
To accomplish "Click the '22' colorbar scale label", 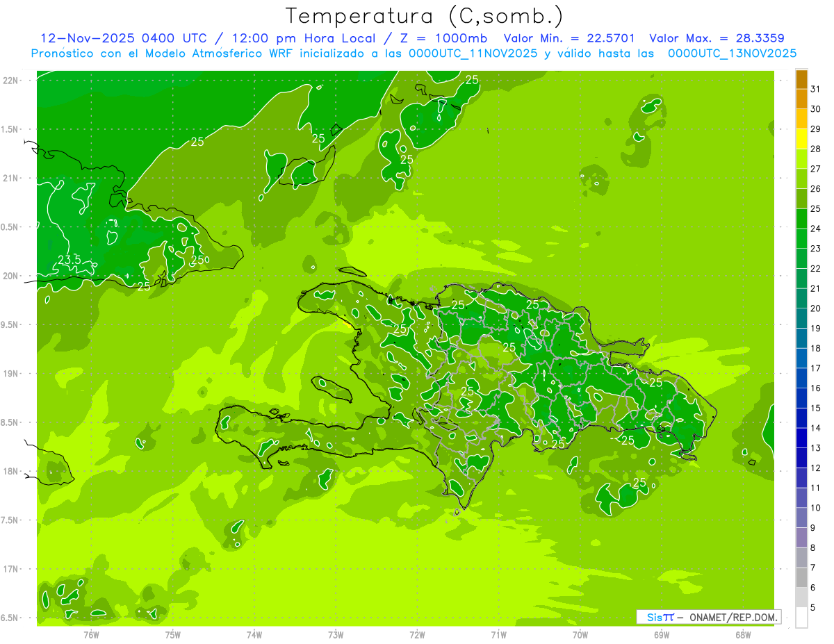I will click(816, 268).
